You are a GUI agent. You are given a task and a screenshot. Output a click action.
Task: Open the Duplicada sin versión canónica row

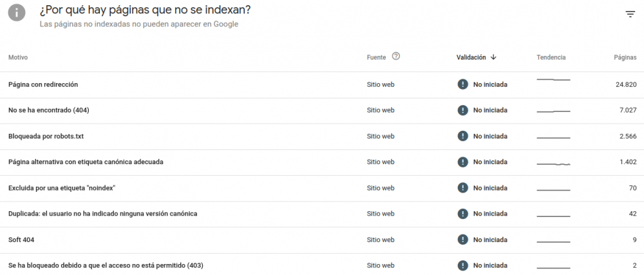pyautogui.click(x=102, y=213)
